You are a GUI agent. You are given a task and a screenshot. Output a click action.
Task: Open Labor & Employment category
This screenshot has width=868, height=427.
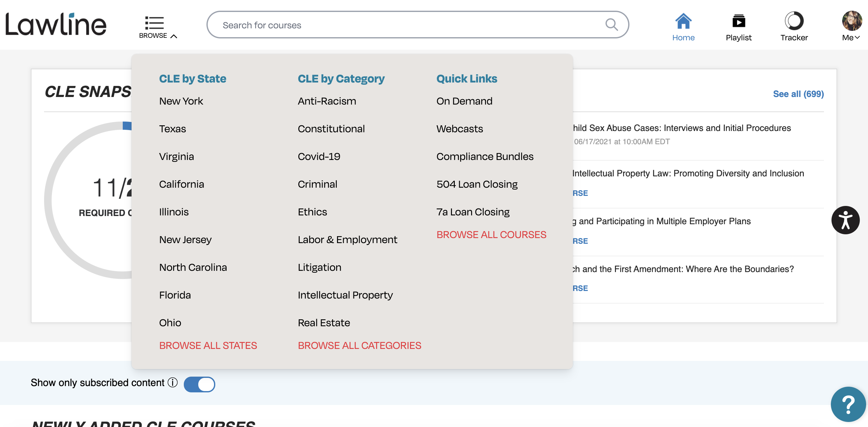[x=347, y=240]
